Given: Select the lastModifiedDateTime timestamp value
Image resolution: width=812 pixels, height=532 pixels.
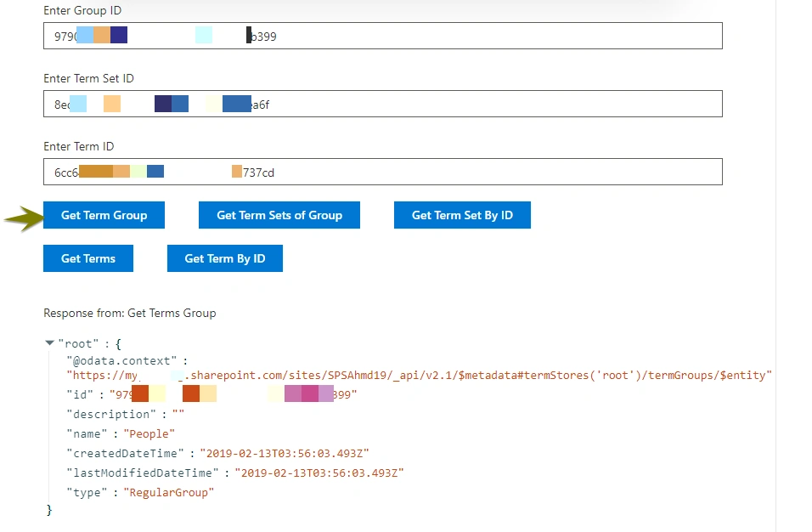Looking at the screenshot, I should pos(319,473).
